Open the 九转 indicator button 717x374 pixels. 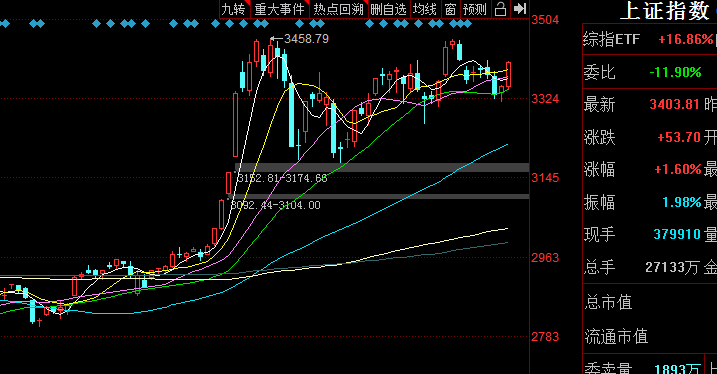[235, 9]
